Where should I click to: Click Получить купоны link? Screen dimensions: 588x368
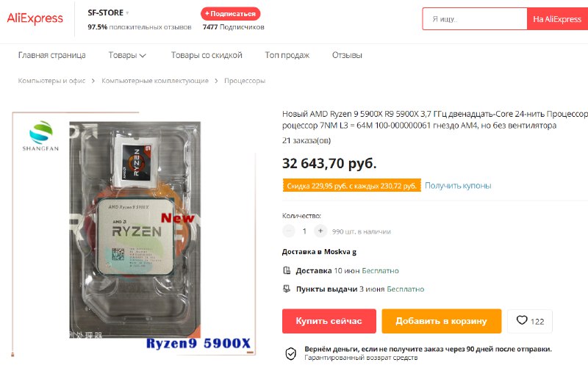(458, 186)
